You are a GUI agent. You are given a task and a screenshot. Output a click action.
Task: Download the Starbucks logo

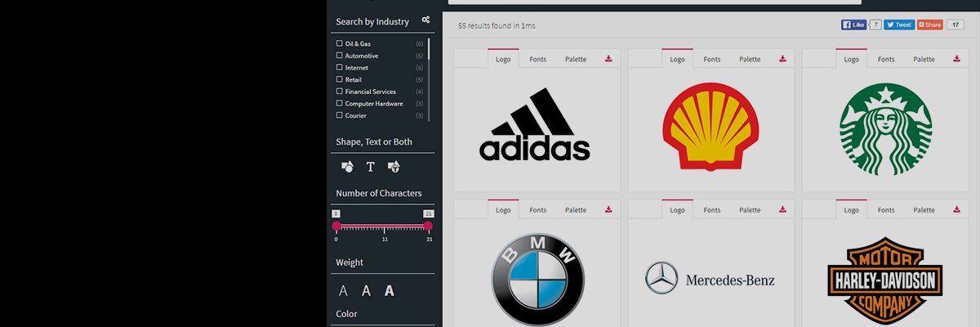coord(956,59)
